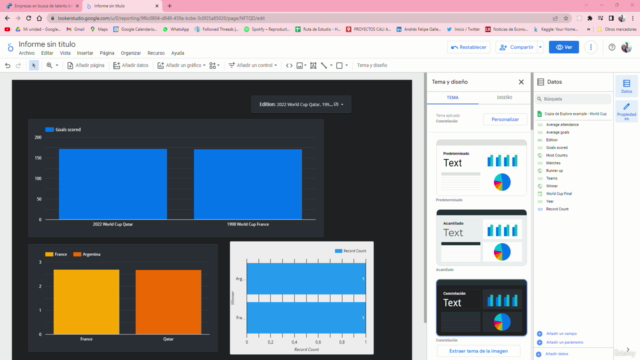This screenshot has width=640, height=360.
Task: Open the Página menu
Action: coord(107,53)
